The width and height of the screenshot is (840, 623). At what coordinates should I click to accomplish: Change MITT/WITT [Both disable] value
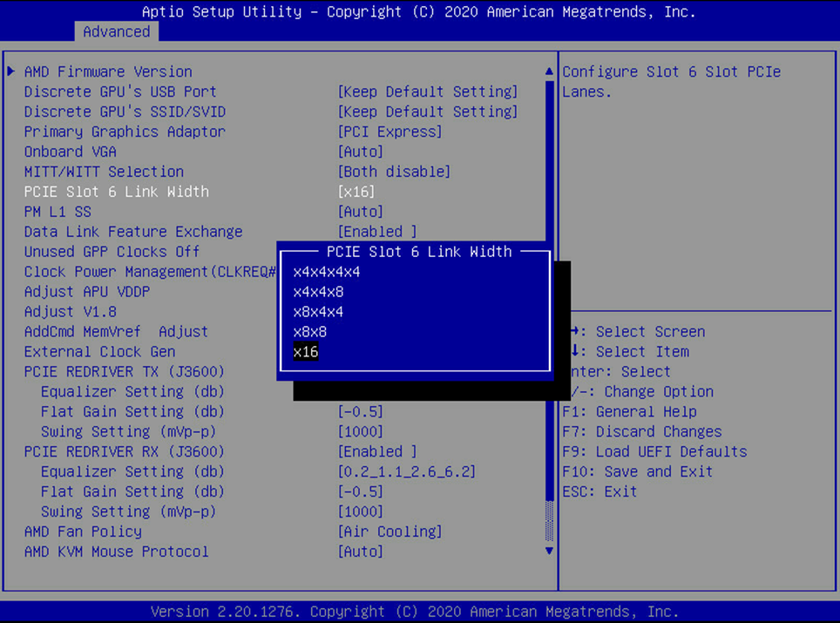coord(394,172)
